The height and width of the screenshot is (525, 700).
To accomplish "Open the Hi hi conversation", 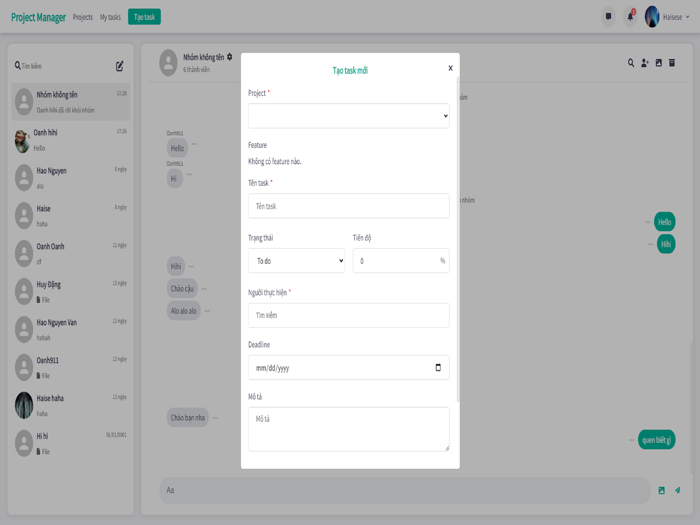I will pos(71,443).
